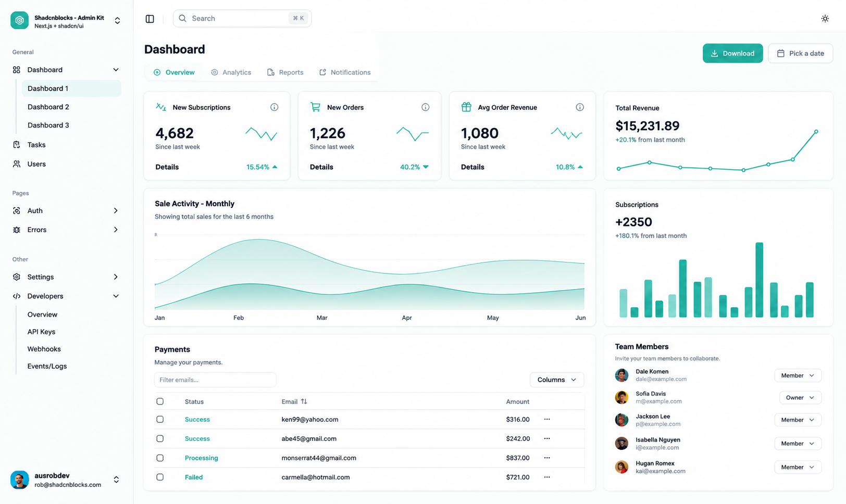Click the Tasks sidebar icon

[x=17, y=145]
